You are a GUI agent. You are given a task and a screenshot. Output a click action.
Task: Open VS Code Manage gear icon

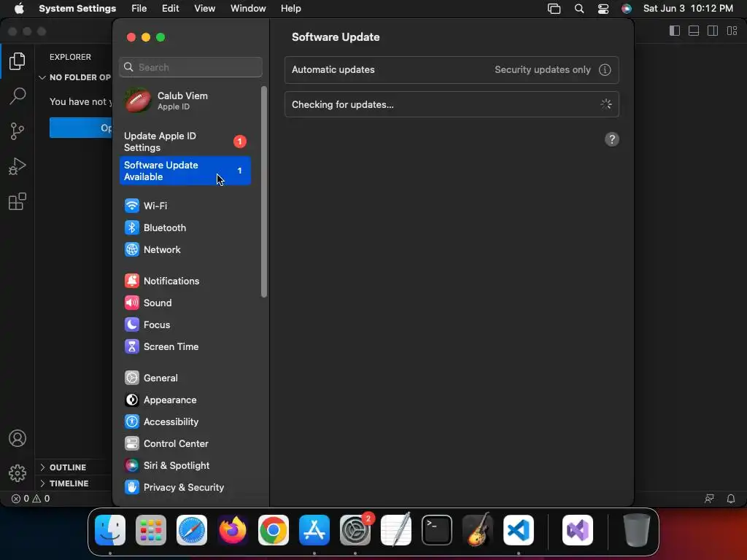[18, 472]
